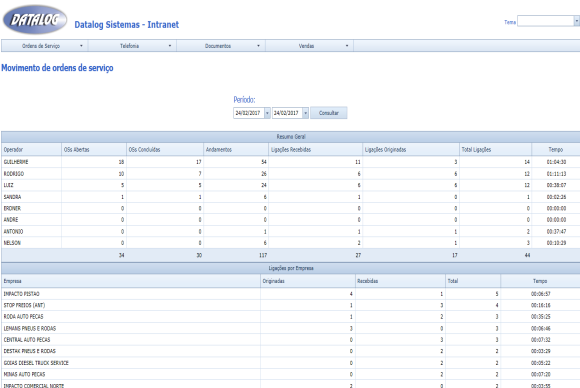
Task: Click the Tempo header in Resumo Geral
Action: click(x=556, y=149)
